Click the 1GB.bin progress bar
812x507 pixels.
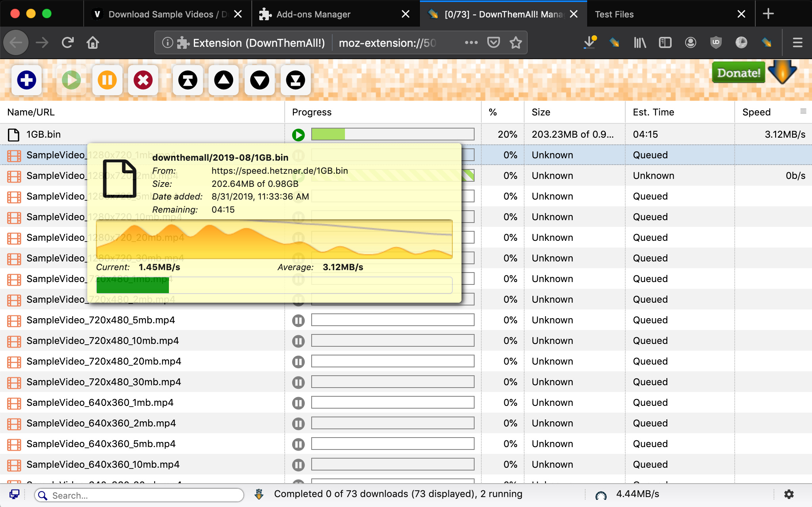click(x=393, y=134)
